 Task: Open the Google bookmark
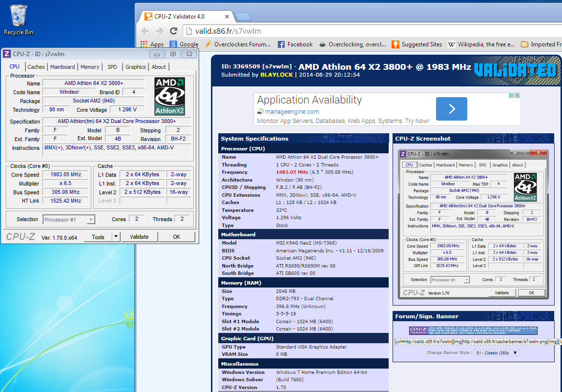point(184,44)
